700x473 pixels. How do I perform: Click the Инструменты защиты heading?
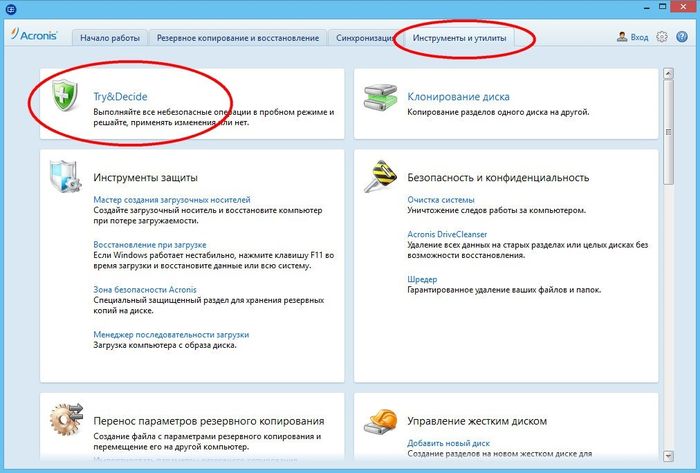coord(146,177)
